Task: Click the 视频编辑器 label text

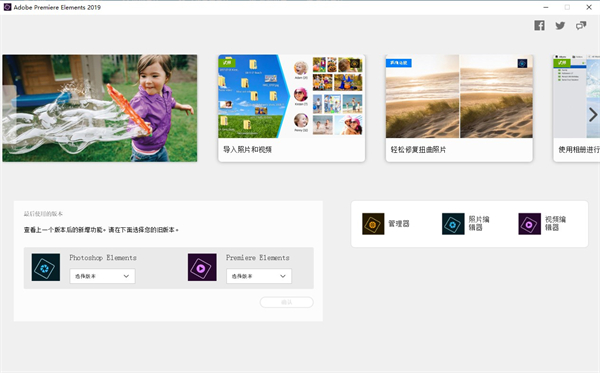Action: (x=555, y=223)
